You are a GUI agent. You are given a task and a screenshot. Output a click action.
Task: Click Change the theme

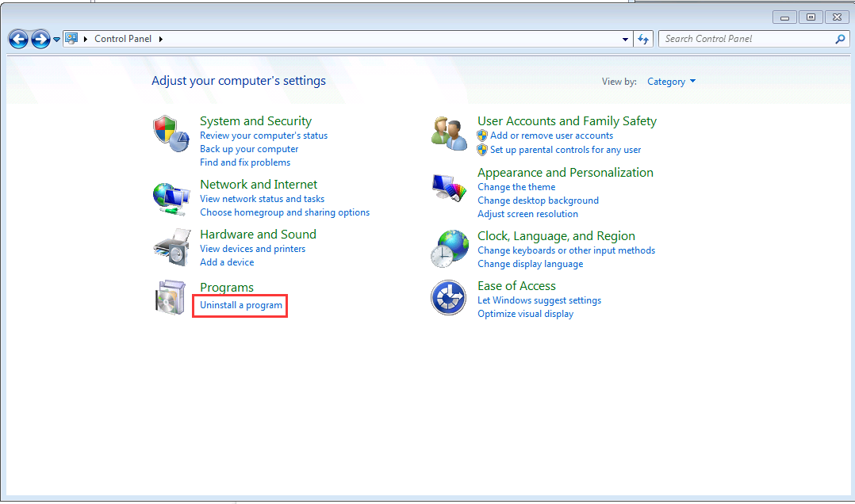coord(516,187)
